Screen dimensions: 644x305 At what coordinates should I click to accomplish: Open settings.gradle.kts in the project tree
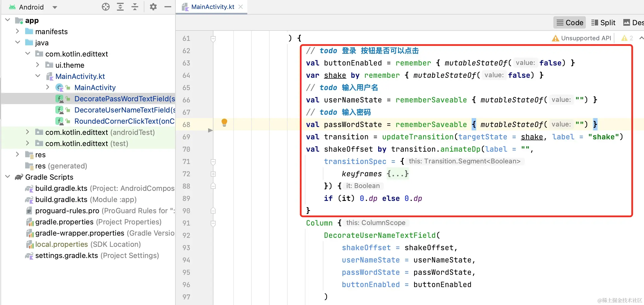pos(67,255)
